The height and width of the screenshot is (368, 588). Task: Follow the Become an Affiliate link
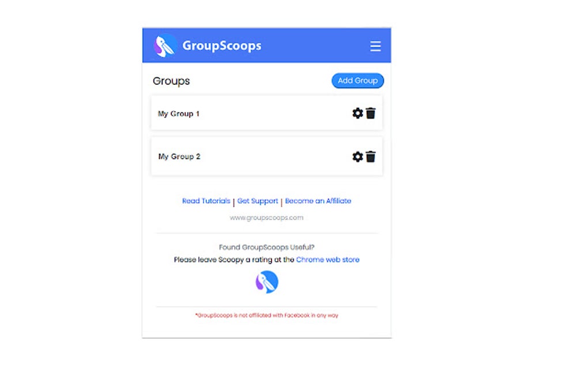pyautogui.click(x=318, y=201)
